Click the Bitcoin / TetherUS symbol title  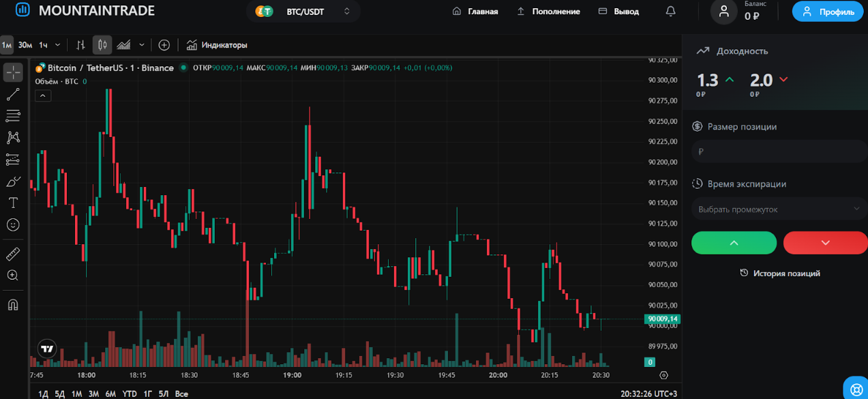click(110, 68)
